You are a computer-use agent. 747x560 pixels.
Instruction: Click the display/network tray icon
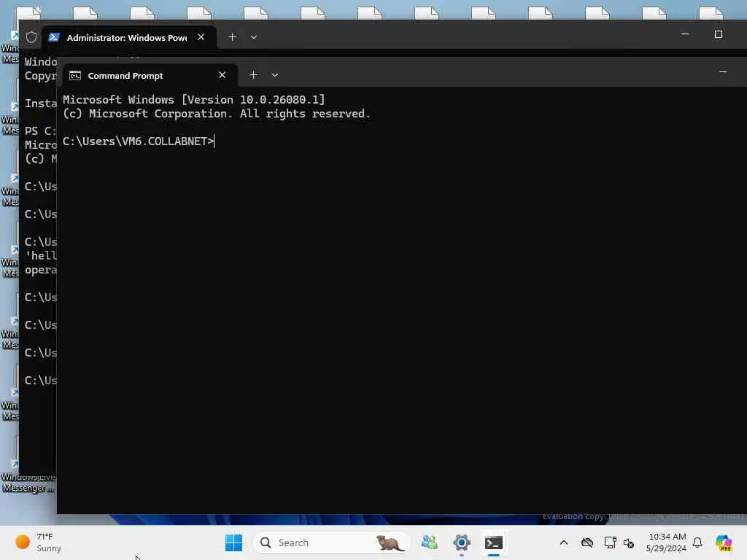[x=610, y=542]
